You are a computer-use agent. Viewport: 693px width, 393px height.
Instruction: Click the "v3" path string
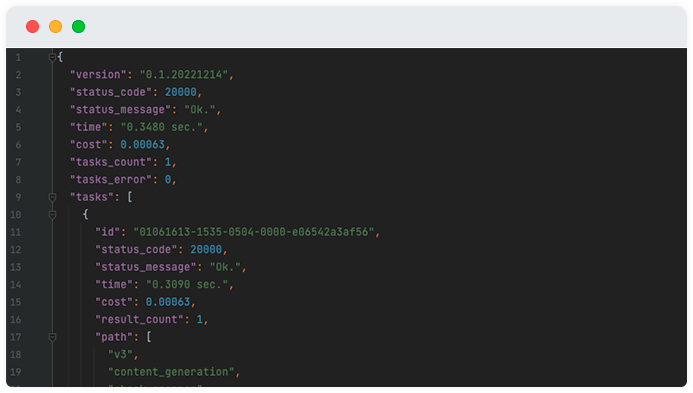click(121, 355)
